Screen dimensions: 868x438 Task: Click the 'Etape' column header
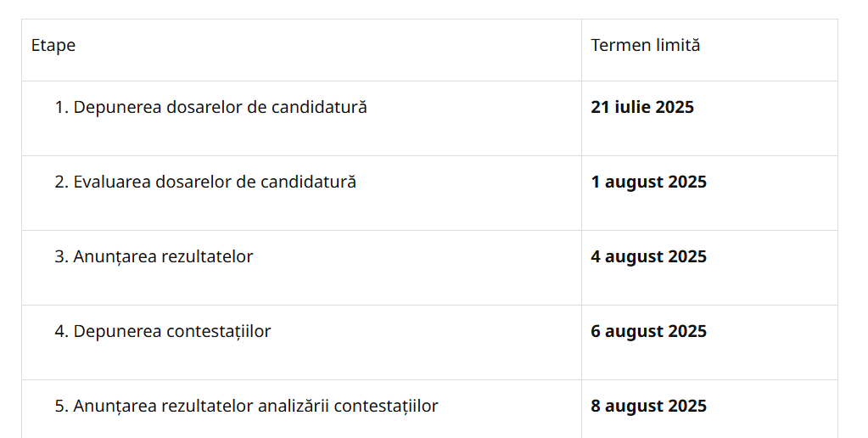click(53, 46)
